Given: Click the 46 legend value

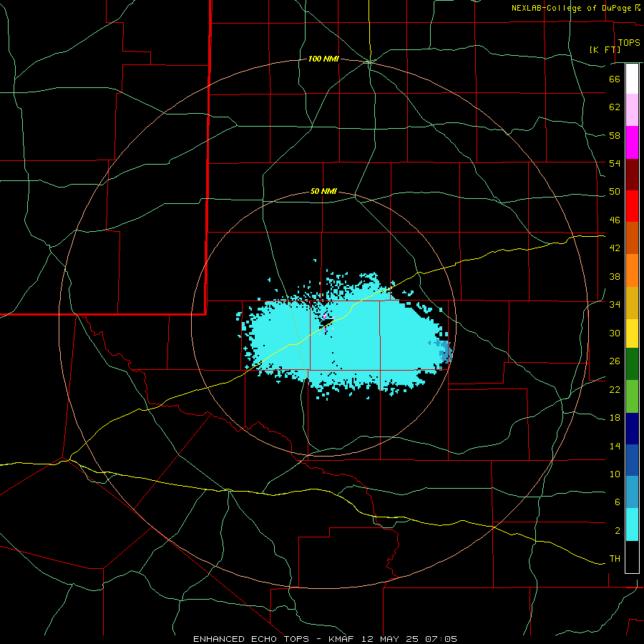Looking at the screenshot, I should [x=615, y=220].
